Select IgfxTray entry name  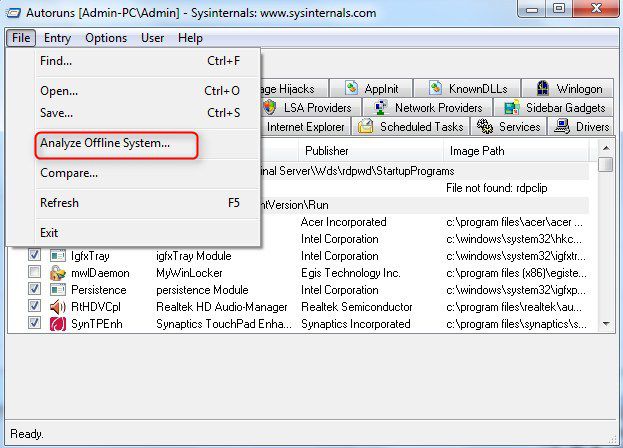coord(90,256)
